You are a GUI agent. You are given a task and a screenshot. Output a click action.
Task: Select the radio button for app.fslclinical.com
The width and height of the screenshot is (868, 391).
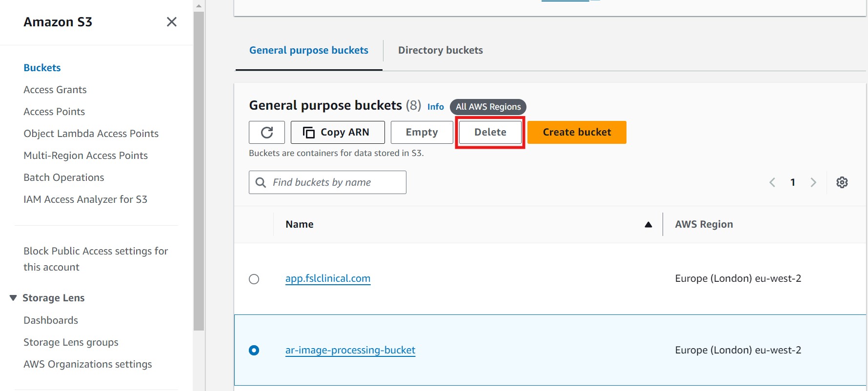[x=254, y=279]
